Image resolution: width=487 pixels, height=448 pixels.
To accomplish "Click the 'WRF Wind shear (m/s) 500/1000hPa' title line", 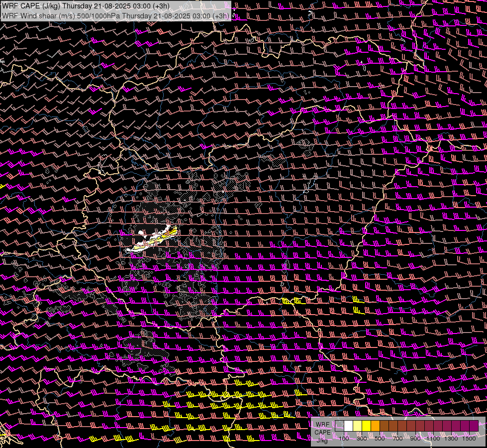I will (x=115, y=15).
